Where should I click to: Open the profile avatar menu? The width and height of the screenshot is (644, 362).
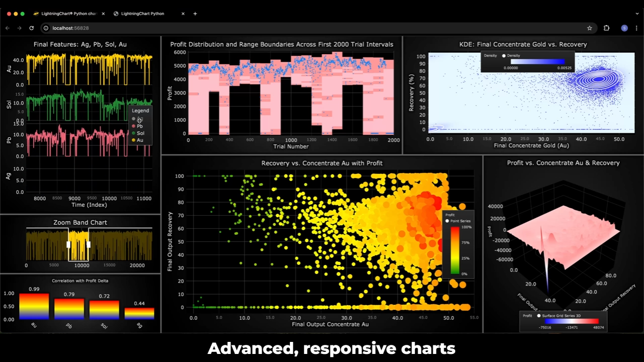click(x=624, y=28)
